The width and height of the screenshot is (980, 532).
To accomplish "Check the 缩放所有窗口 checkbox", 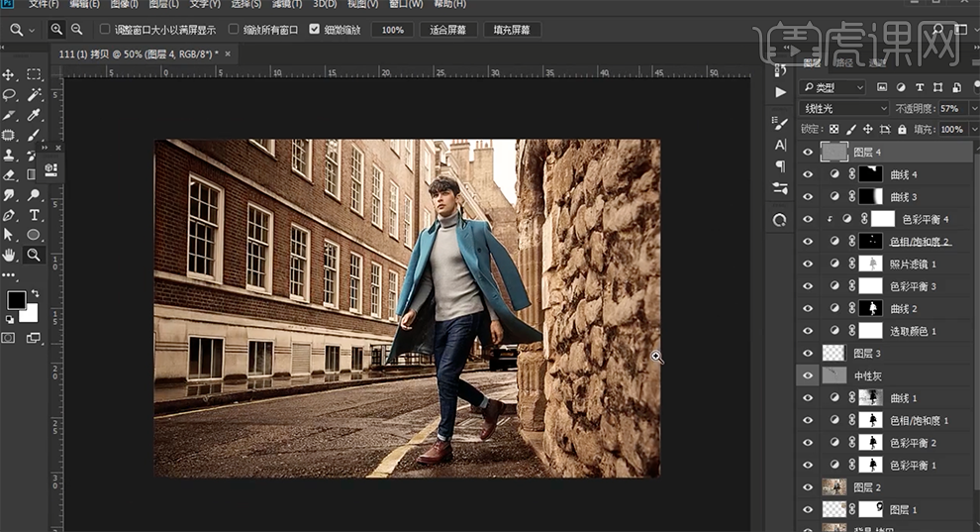I will 234,30.
